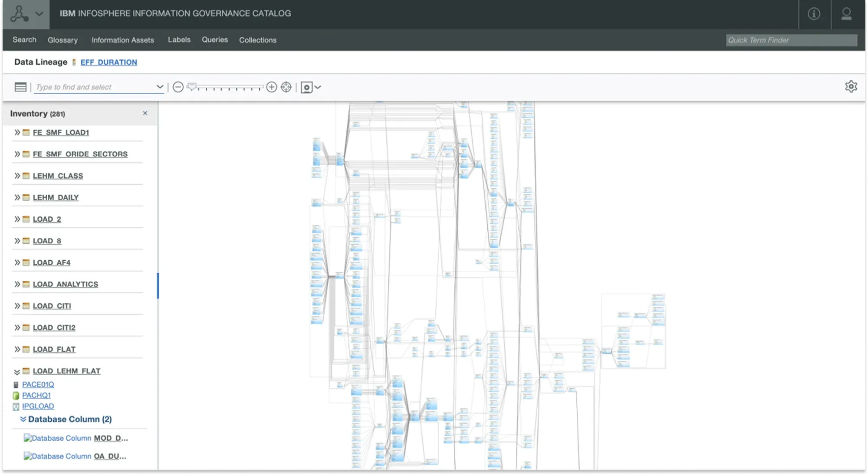The height and width of the screenshot is (475, 868).
Task: Expand the LOAD_CITI row
Action: click(17, 306)
